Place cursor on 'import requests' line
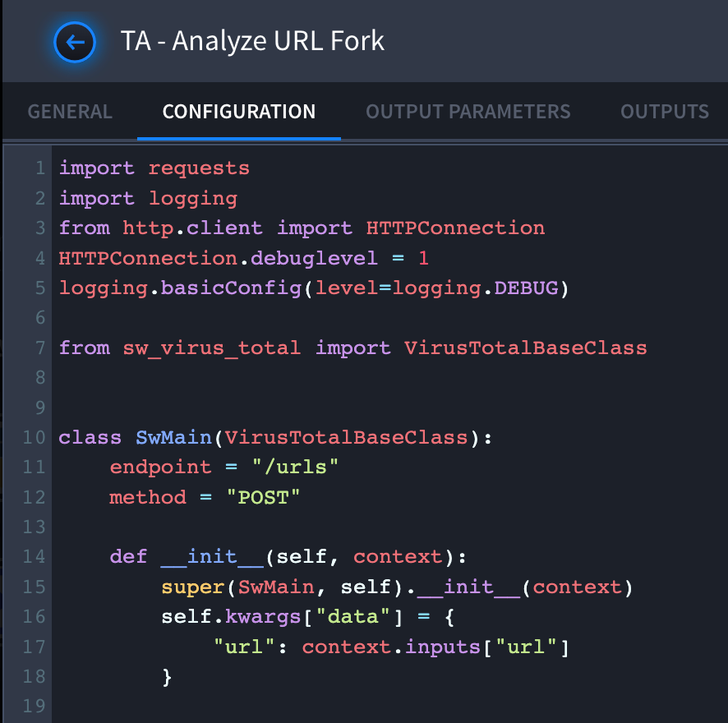The width and height of the screenshot is (728, 723). tap(154, 168)
